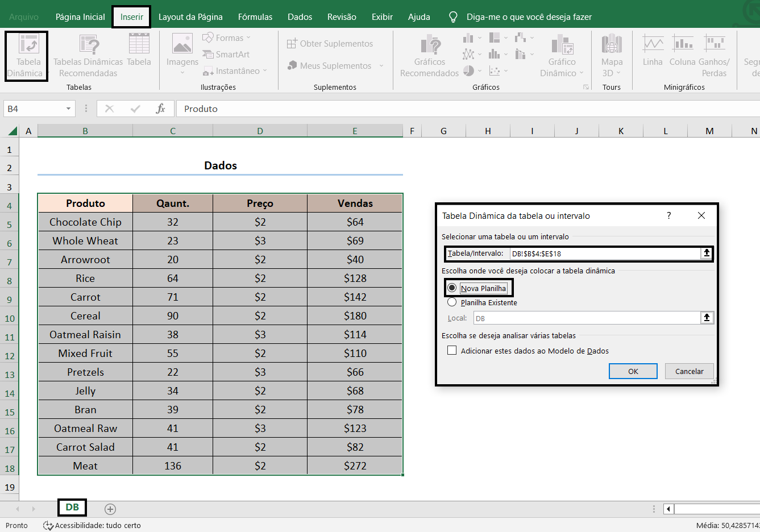
Task: Insert a Linha sparkline
Action: click(653, 55)
